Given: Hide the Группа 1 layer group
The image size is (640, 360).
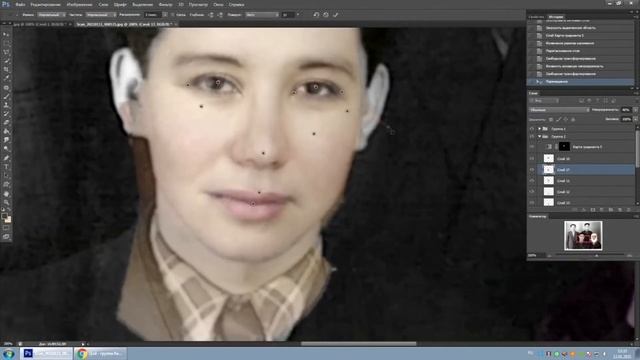Looking at the screenshot, I should 532,129.
